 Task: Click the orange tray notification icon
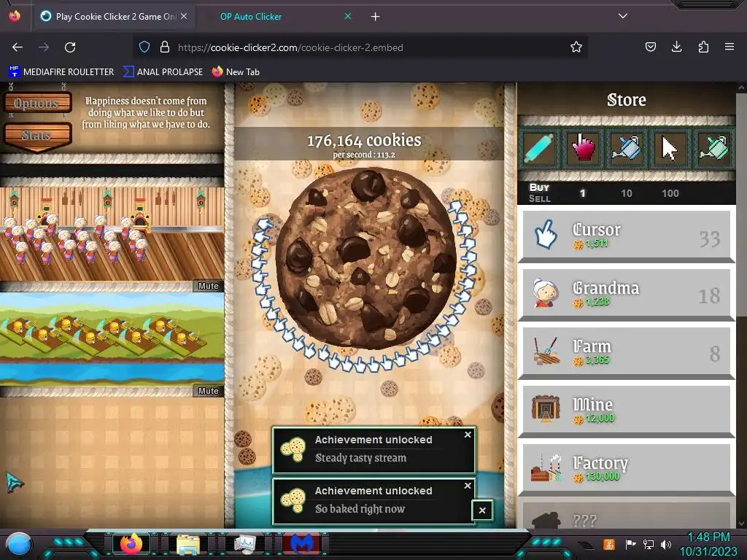(609, 544)
